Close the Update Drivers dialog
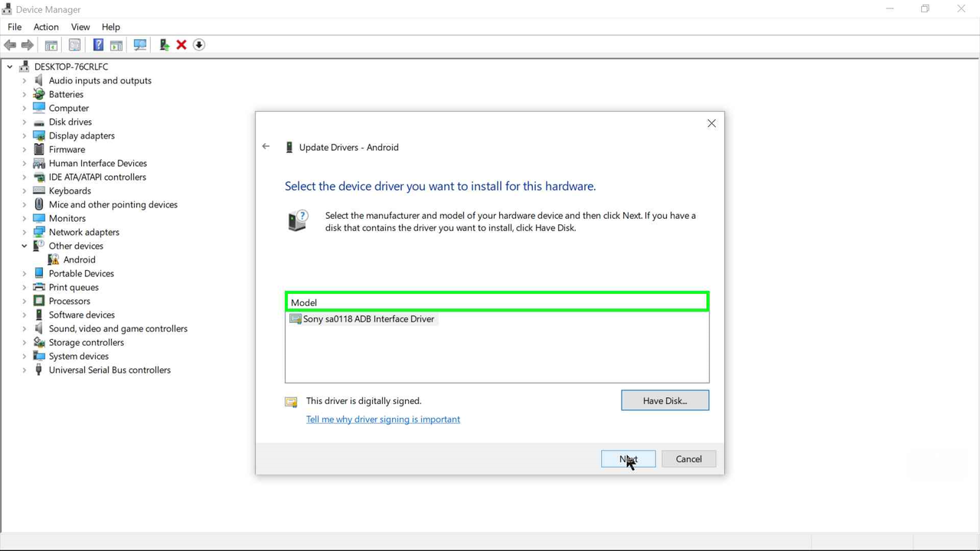The width and height of the screenshot is (980, 551). pyautogui.click(x=711, y=123)
